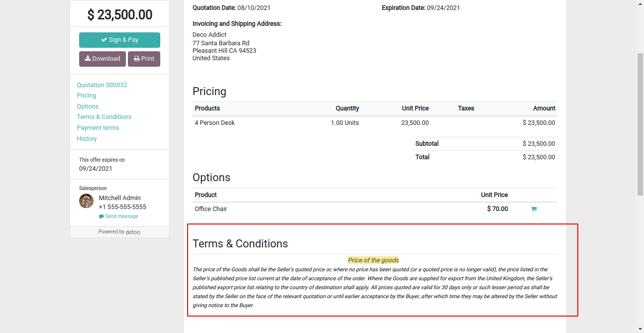The image size is (644, 333).
Task: Click the Expiration Date label
Action: pos(404,8)
